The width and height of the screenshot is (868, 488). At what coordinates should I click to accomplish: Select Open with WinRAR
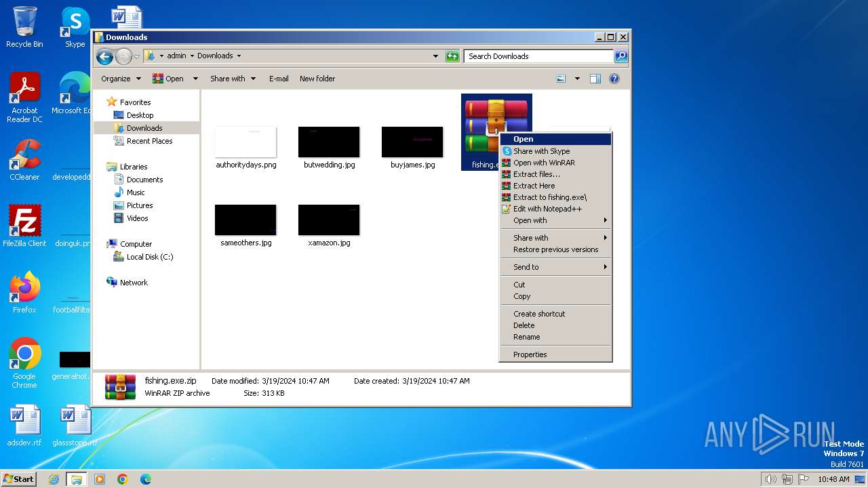click(555, 163)
